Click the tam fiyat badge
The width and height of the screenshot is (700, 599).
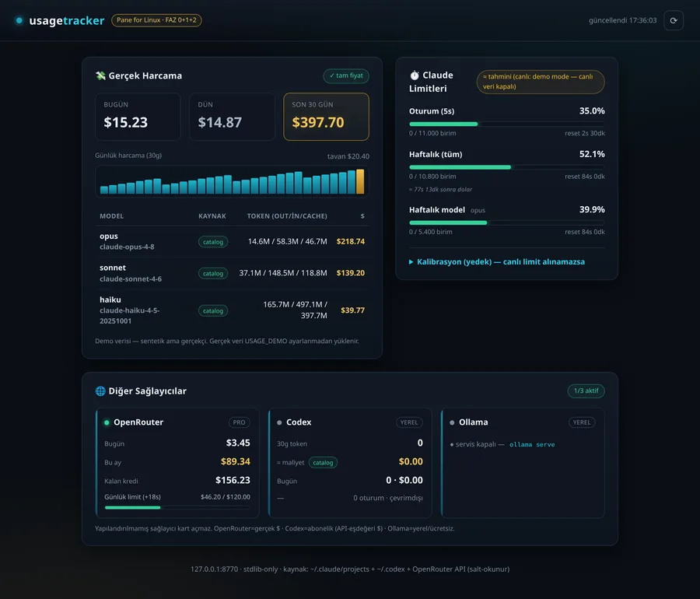click(346, 75)
